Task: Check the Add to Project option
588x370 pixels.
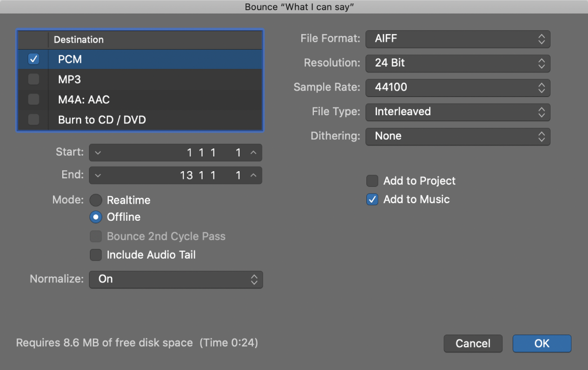Action: pos(372,180)
